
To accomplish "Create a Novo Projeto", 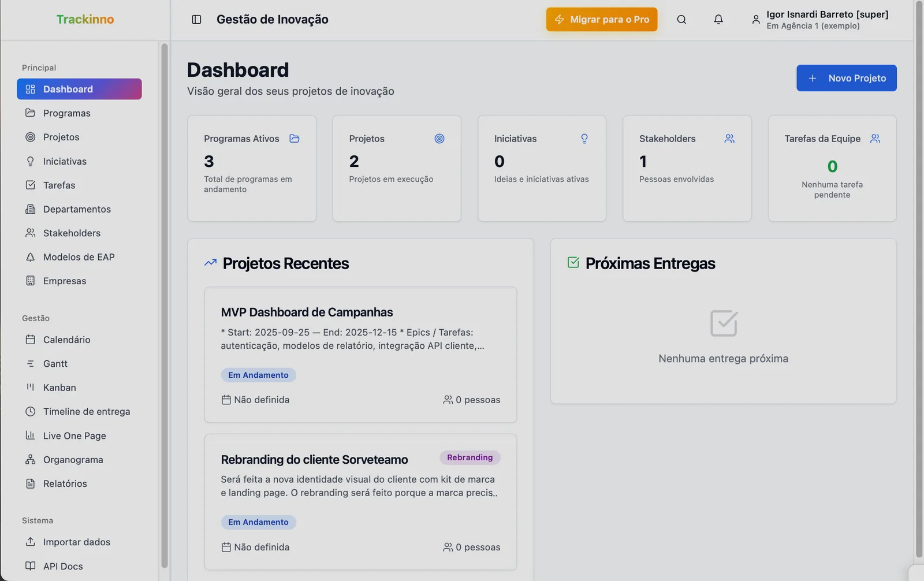I will click(x=847, y=78).
